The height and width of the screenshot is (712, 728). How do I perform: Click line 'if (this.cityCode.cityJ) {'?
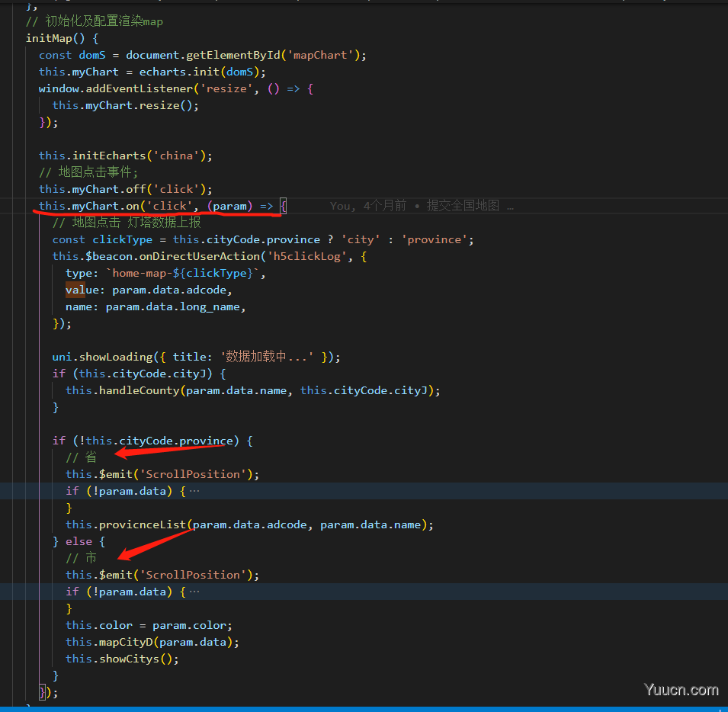(139, 374)
